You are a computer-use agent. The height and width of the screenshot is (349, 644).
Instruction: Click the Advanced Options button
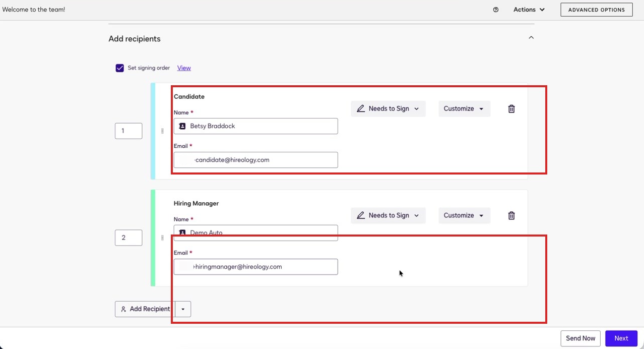coord(597,10)
